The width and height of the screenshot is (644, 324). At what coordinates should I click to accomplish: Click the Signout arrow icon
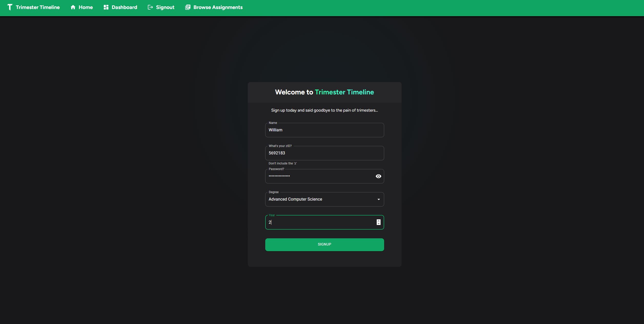click(x=150, y=7)
